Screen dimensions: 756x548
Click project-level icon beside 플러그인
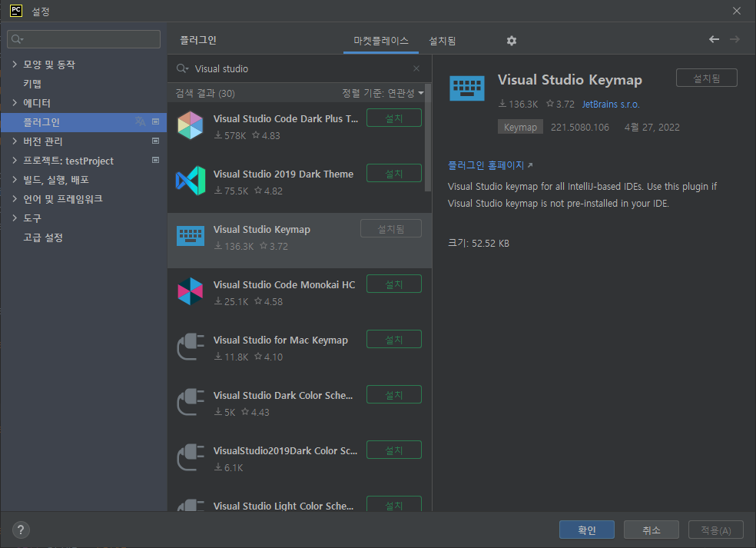pyautogui.click(x=155, y=121)
